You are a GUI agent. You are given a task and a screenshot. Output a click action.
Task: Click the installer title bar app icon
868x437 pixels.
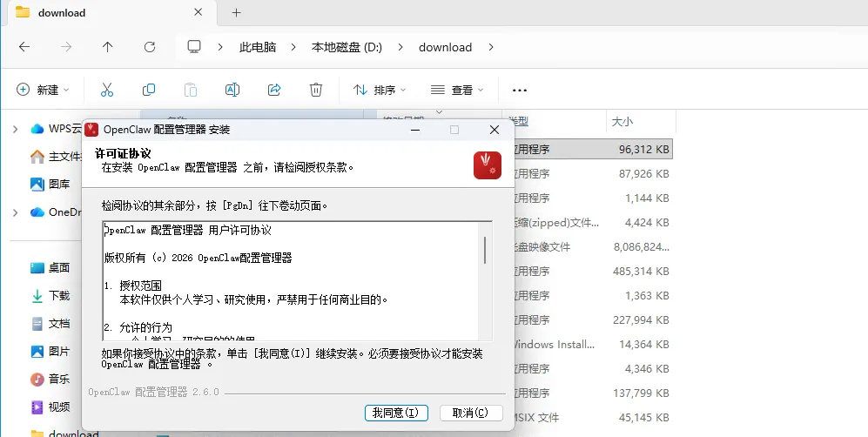click(x=91, y=130)
